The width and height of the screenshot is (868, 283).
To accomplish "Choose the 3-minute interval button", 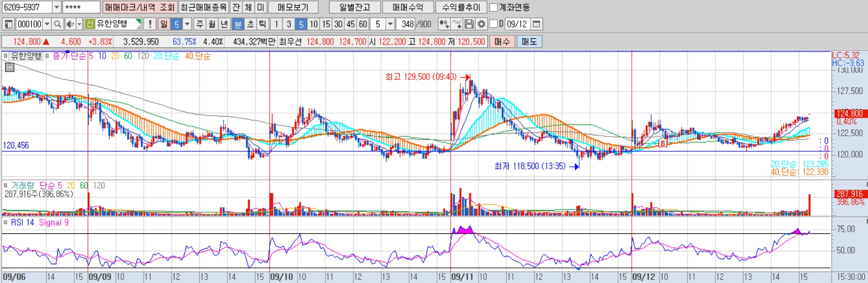I will pyautogui.click(x=289, y=24).
